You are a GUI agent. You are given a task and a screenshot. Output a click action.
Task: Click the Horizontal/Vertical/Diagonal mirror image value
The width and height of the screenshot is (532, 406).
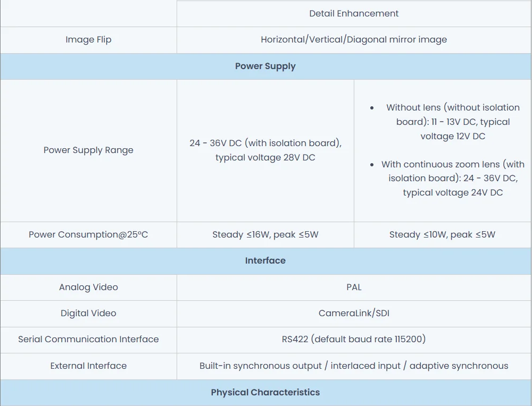354,40
